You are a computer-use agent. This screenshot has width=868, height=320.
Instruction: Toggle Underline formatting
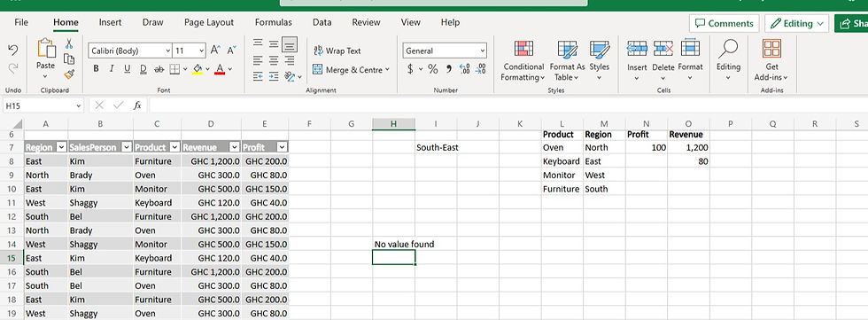click(x=128, y=69)
